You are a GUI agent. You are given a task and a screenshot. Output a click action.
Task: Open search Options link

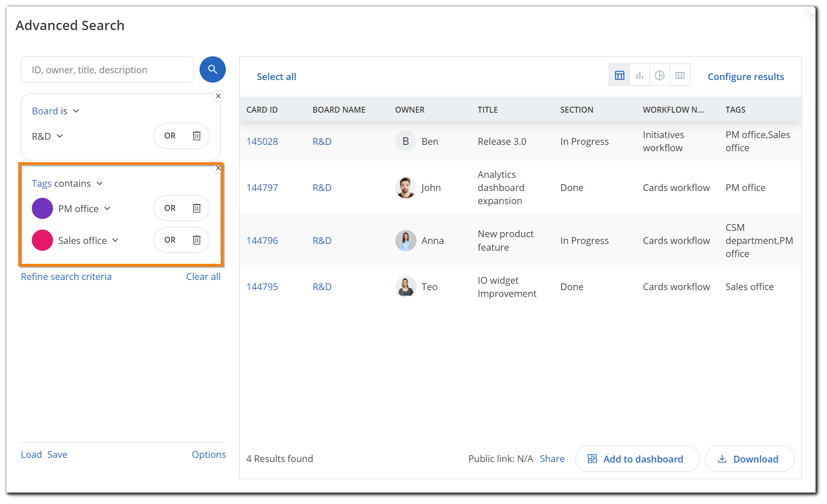click(x=209, y=454)
